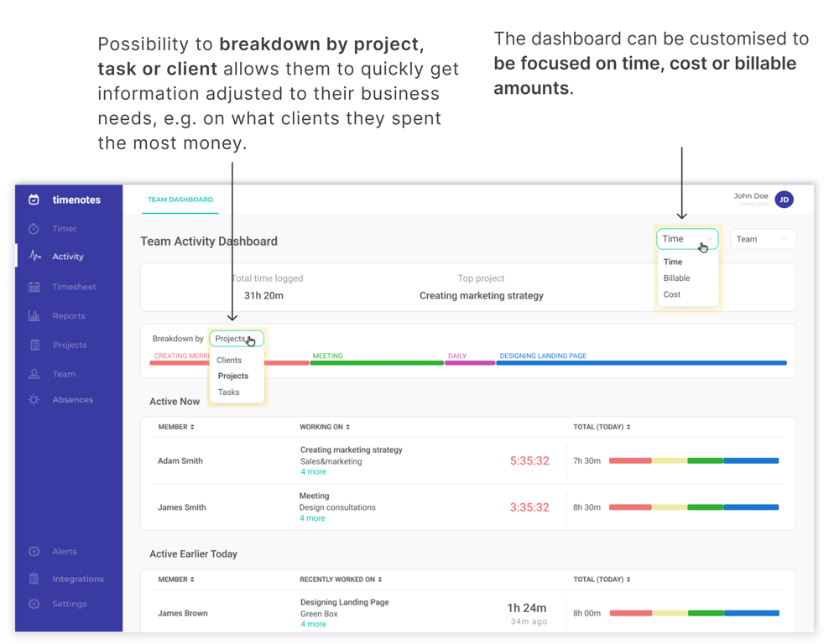Open the Team person icon

(34, 374)
